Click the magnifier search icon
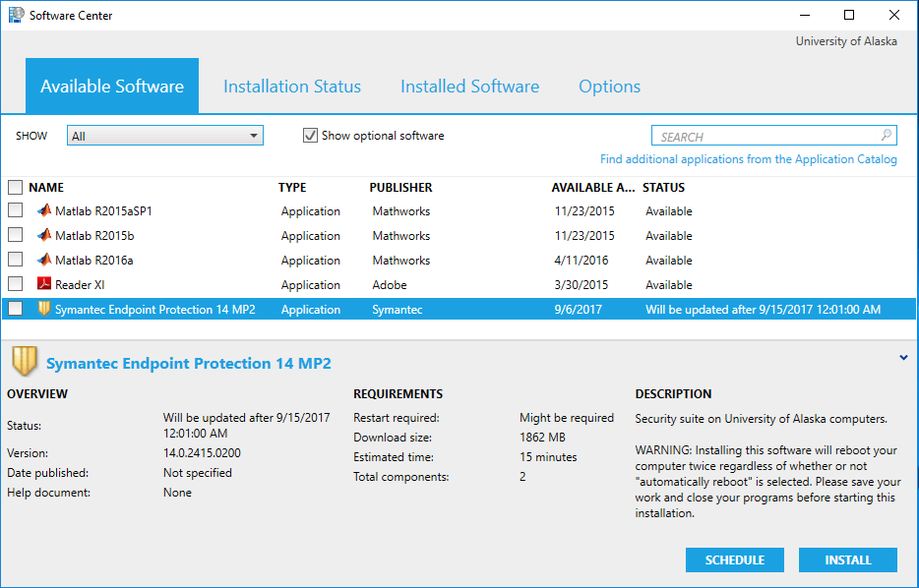Viewport: 919px width, 588px height. point(886,136)
